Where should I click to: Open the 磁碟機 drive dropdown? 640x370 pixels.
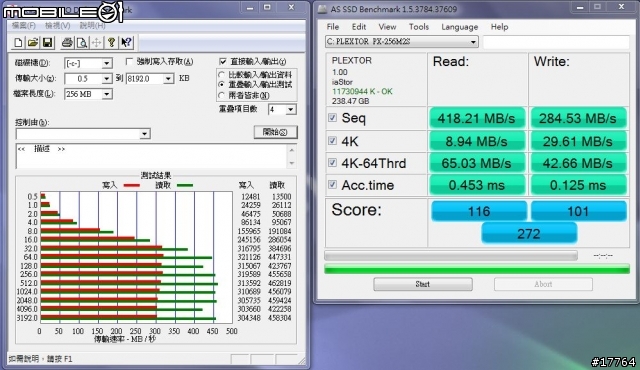[x=107, y=63]
